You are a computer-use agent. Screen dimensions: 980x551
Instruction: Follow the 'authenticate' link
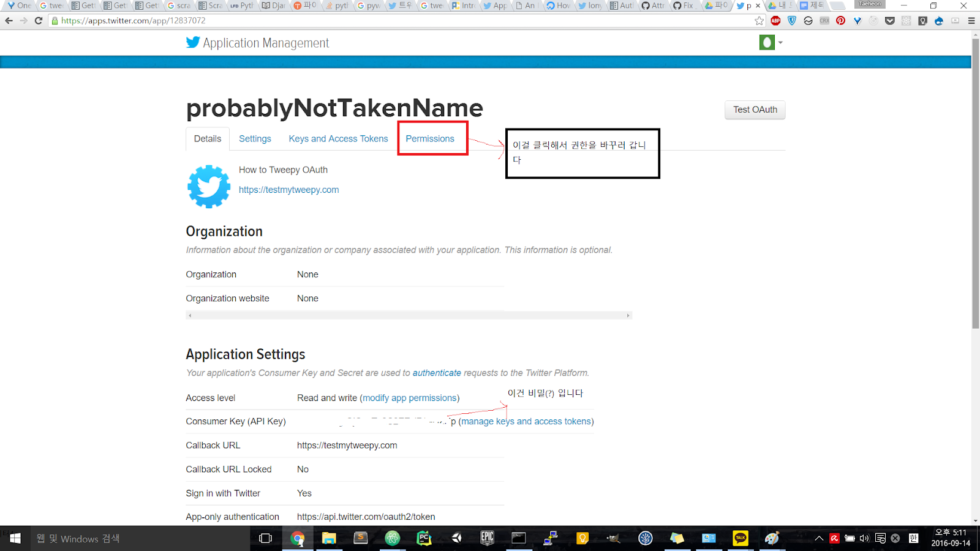click(437, 373)
